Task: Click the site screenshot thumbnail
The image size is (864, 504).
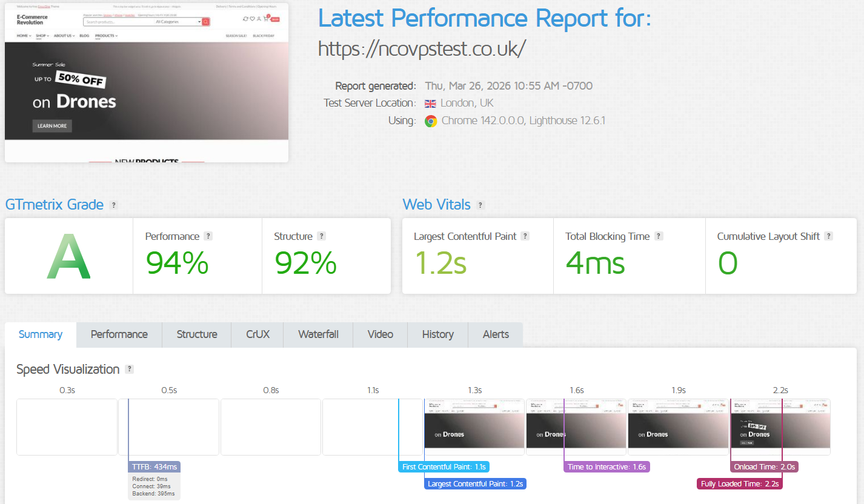Action: [x=147, y=82]
